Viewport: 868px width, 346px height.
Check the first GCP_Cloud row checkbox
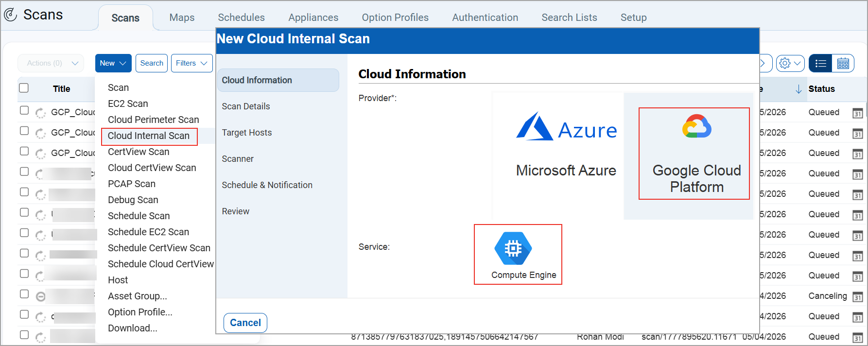click(24, 110)
